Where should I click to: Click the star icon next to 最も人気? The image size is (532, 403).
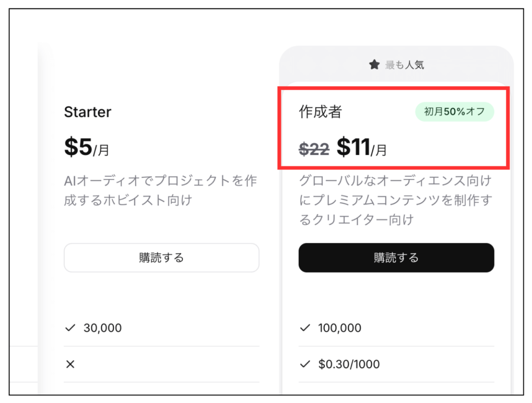pos(375,64)
